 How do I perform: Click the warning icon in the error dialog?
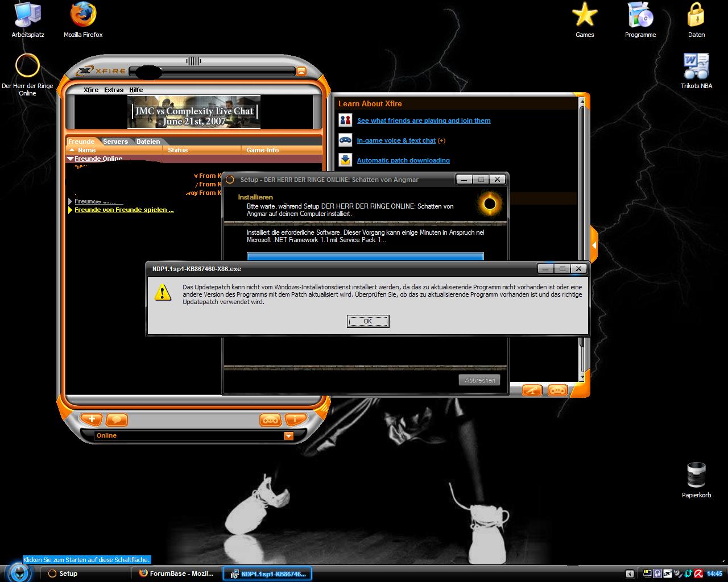click(x=163, y=293)
